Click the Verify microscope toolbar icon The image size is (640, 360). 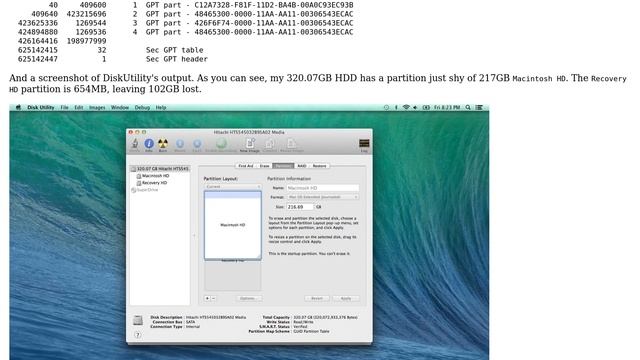pos(134,144)
